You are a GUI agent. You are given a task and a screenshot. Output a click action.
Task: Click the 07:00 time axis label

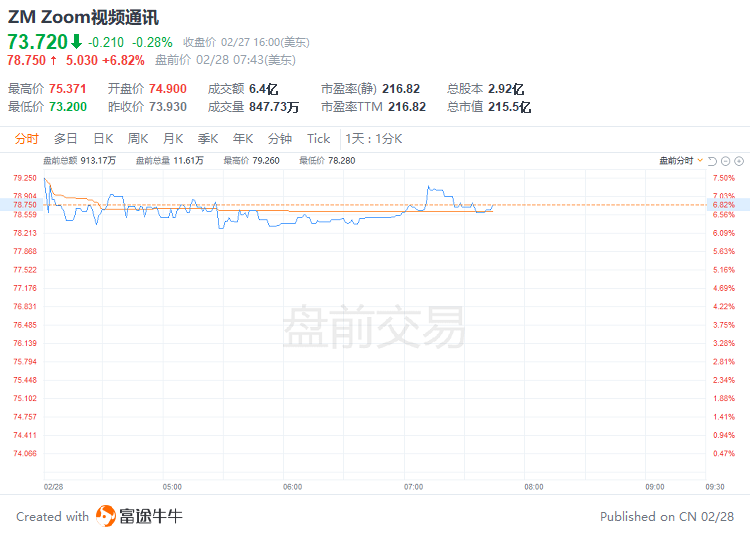413,487
